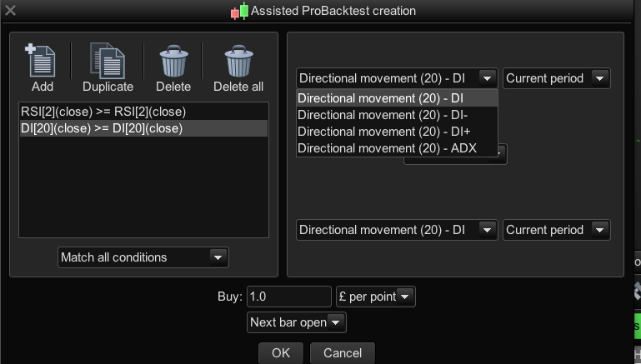This screenshot has width=641, height=364.
Task: Click the Delete trash can icon
Action: point(173,62)
